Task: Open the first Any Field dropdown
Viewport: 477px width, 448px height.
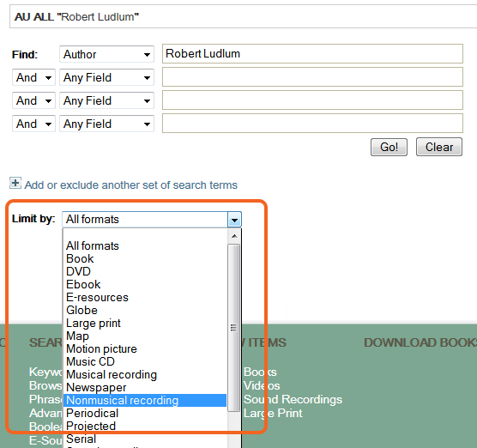Action: click(106, 77)
